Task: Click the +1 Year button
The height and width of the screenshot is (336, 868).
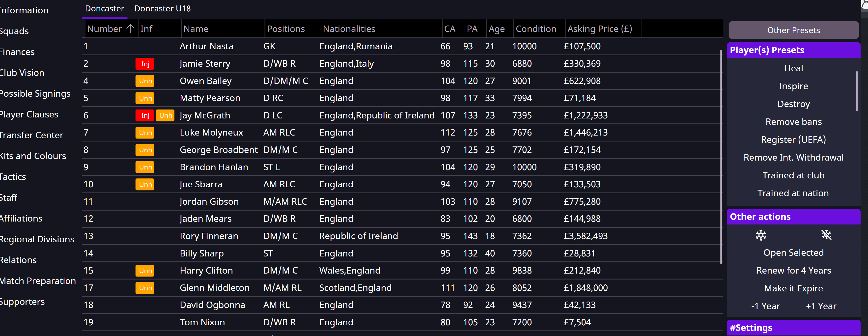Action: click(821, 306)
